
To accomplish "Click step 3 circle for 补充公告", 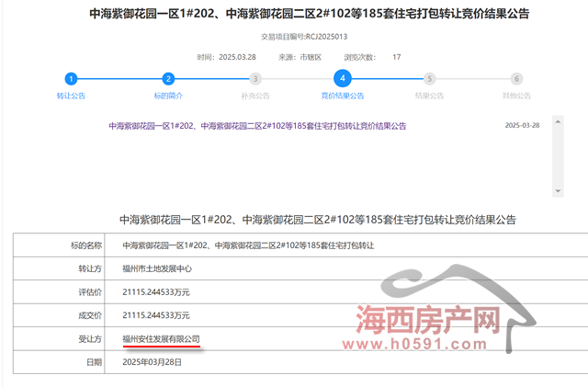I will (255, 79).
